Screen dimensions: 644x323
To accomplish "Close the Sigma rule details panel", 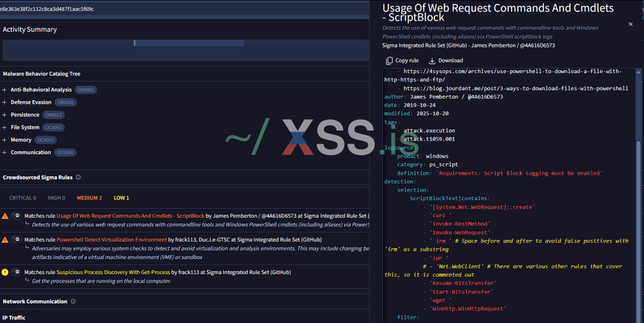I will [x=630, y=24].
